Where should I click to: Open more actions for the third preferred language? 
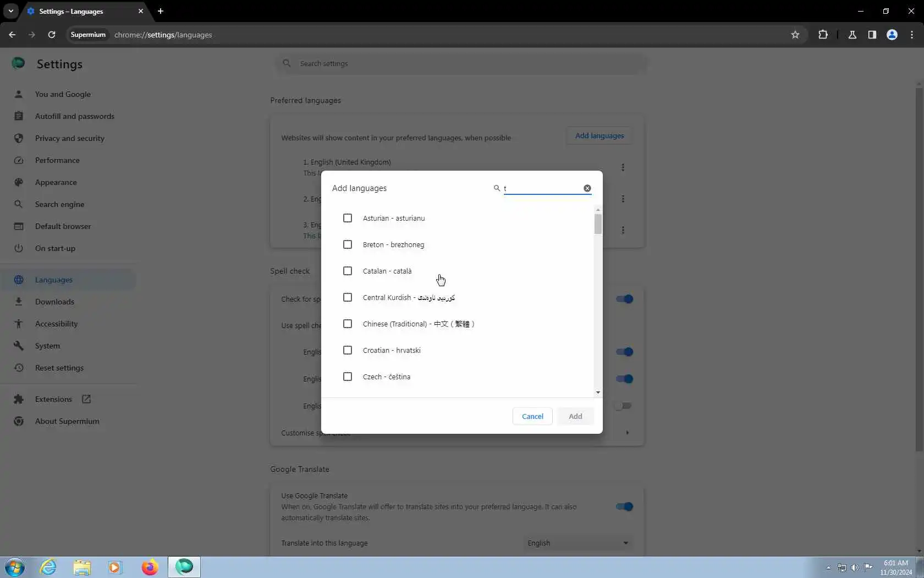click(623, 230)
